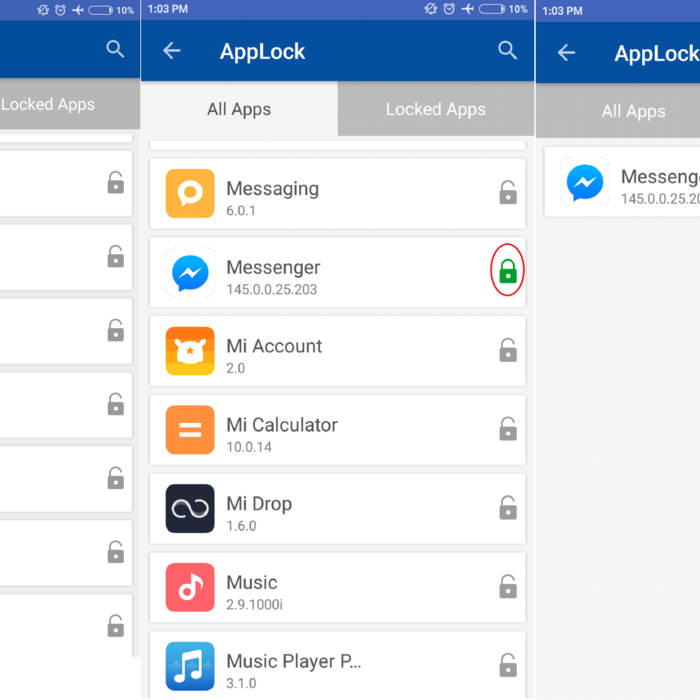Select All Apps tab in center screen
Screen dimensions: 700x700
pyautogui.click(x=239, y=109)
